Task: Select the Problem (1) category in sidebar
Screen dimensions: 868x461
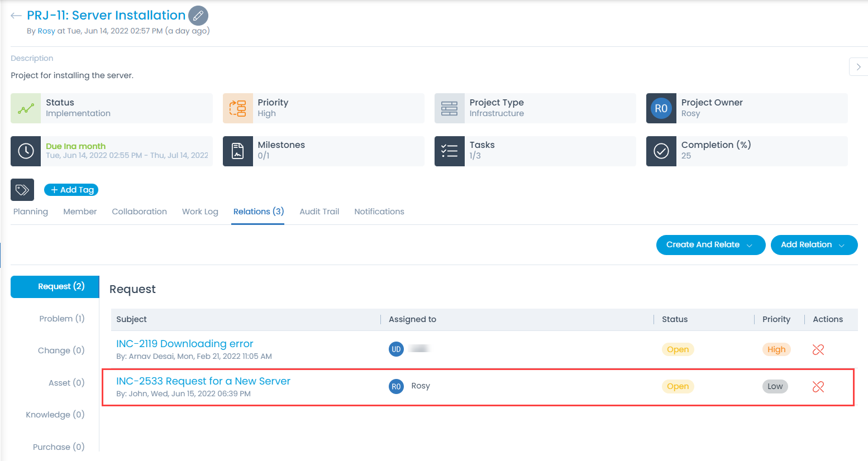Action: click(61, 318)
